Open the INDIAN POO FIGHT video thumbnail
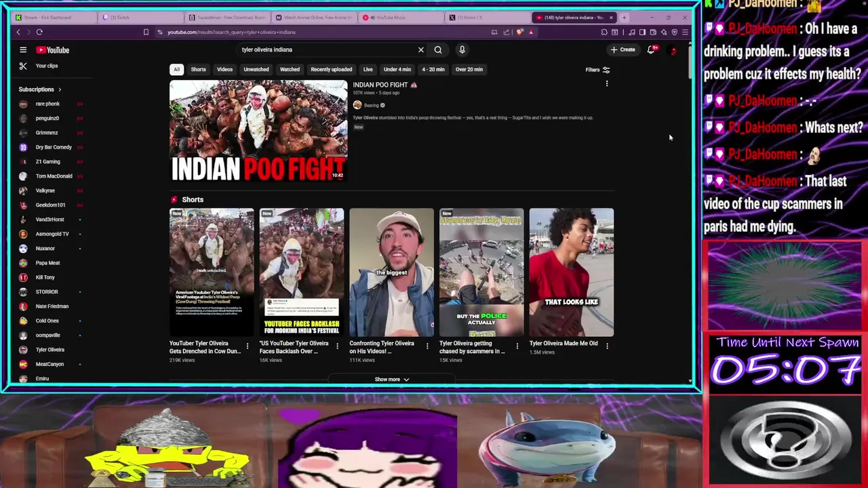 (258, 131)
